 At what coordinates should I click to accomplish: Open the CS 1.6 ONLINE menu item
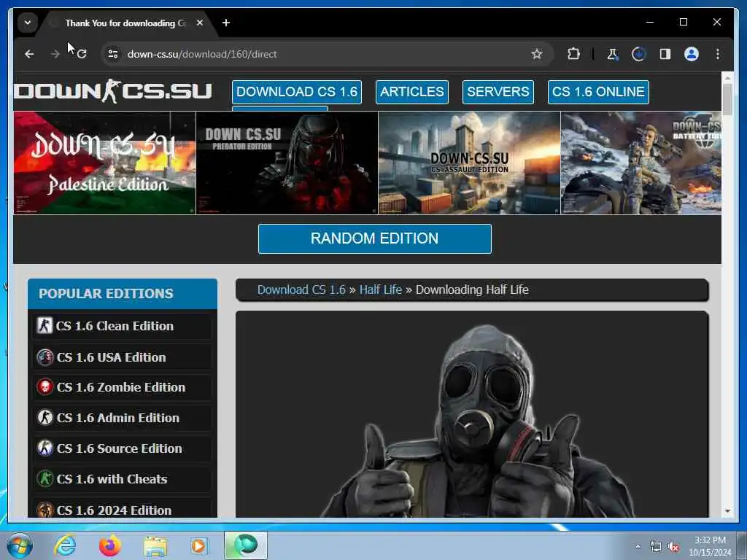598,92
